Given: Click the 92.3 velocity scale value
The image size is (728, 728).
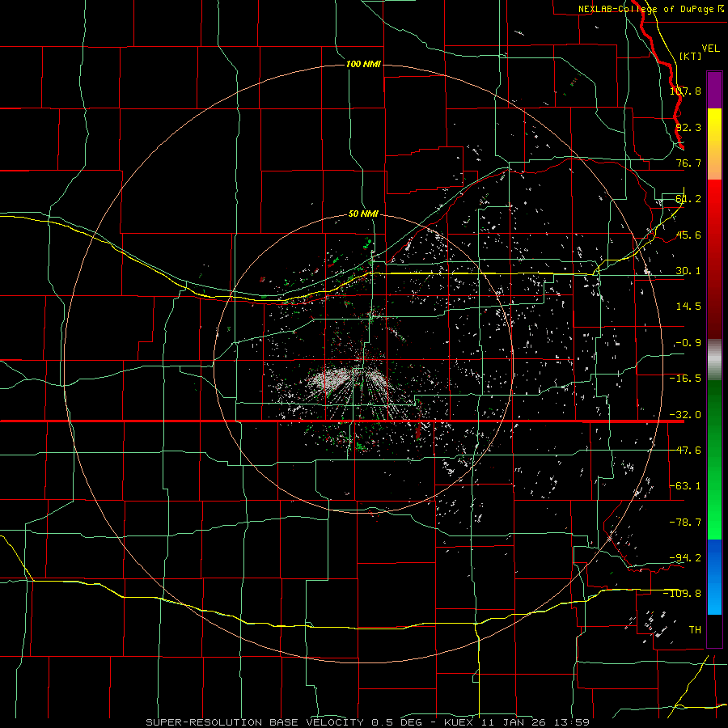Looking at the screenshot, I should (x=688, y=127).
